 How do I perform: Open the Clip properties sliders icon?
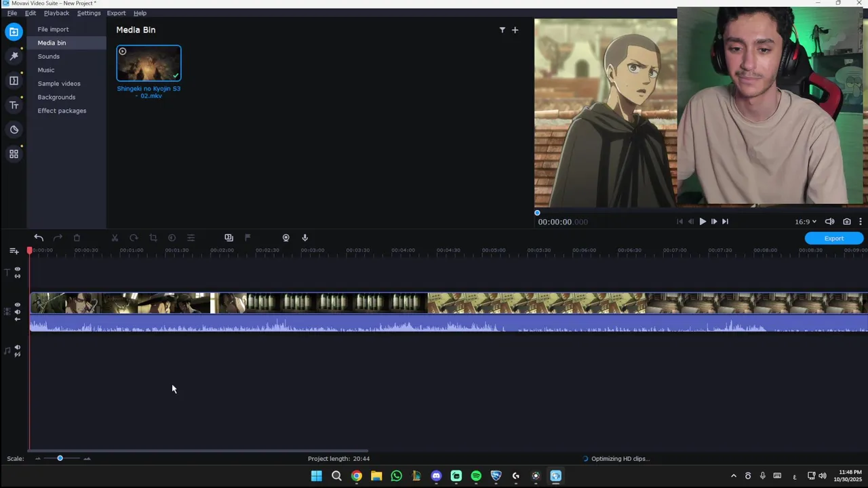tap(191, 238)
